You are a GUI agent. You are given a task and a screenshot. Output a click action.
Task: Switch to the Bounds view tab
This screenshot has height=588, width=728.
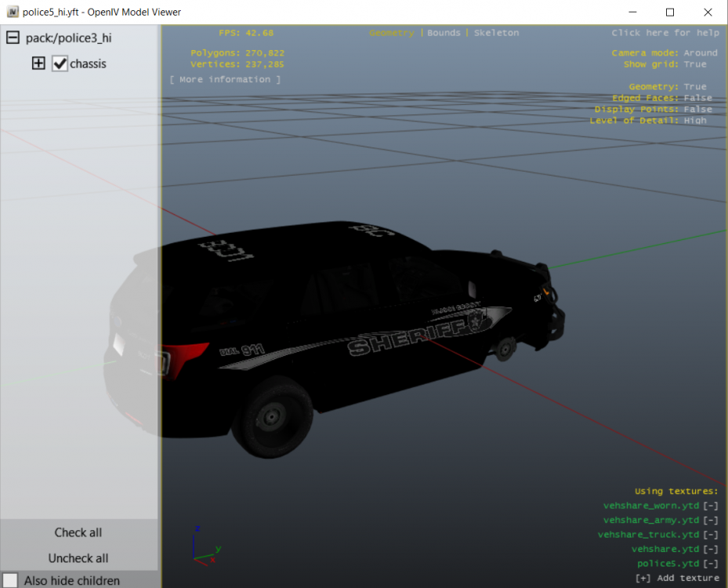click(x=444, y=33)
